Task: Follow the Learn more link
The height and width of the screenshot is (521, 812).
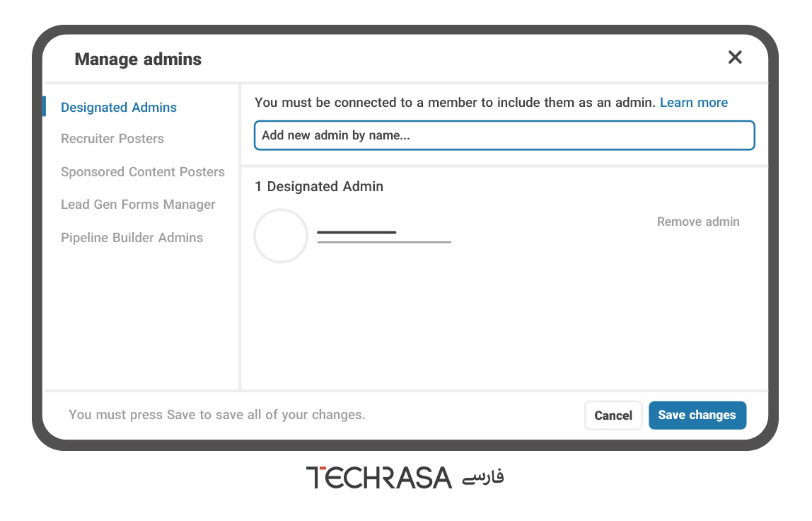Action: click(x=693, y=103)
